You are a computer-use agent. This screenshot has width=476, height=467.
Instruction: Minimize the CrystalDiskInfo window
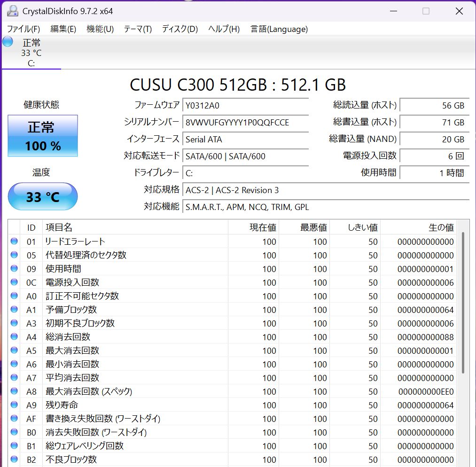pos(393,11)
